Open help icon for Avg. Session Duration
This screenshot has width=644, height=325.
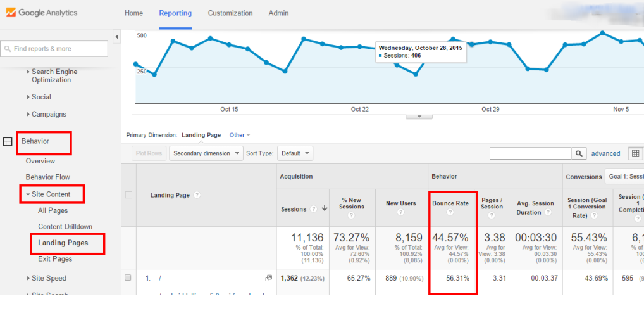point(548,212)
